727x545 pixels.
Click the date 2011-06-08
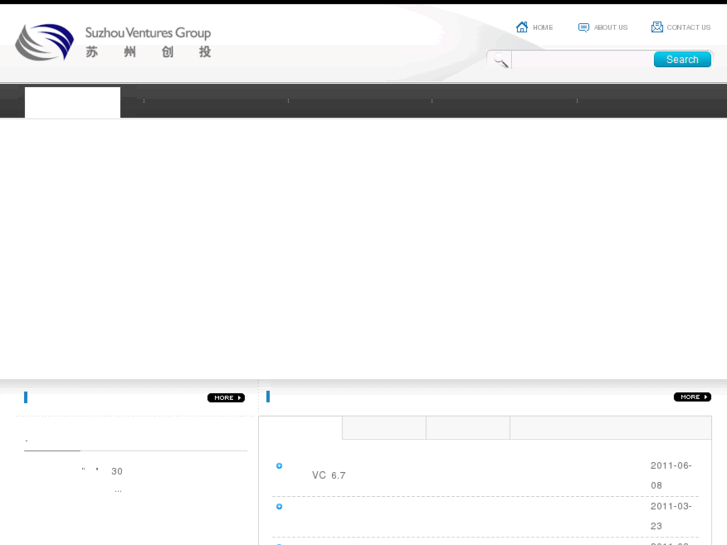pyautogui.click(x=670, y=475)
